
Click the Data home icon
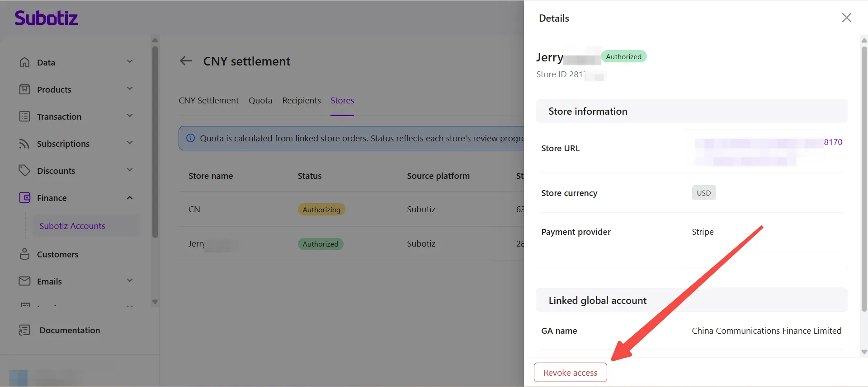pyautogui.click(x=24, y=62)
